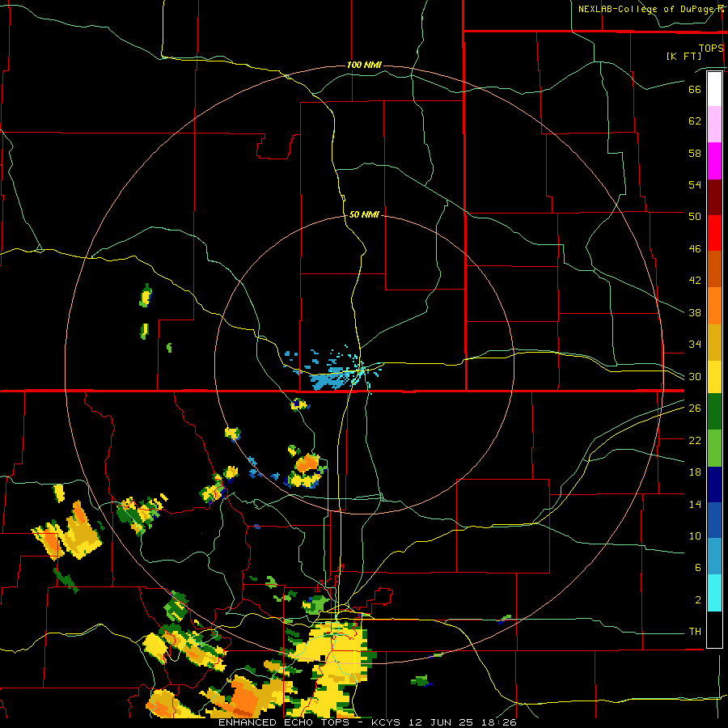Image resolution: width=728 pixels, height=728 pixels.
Task: Click the '58' legend value
Action: pos(695,153)
